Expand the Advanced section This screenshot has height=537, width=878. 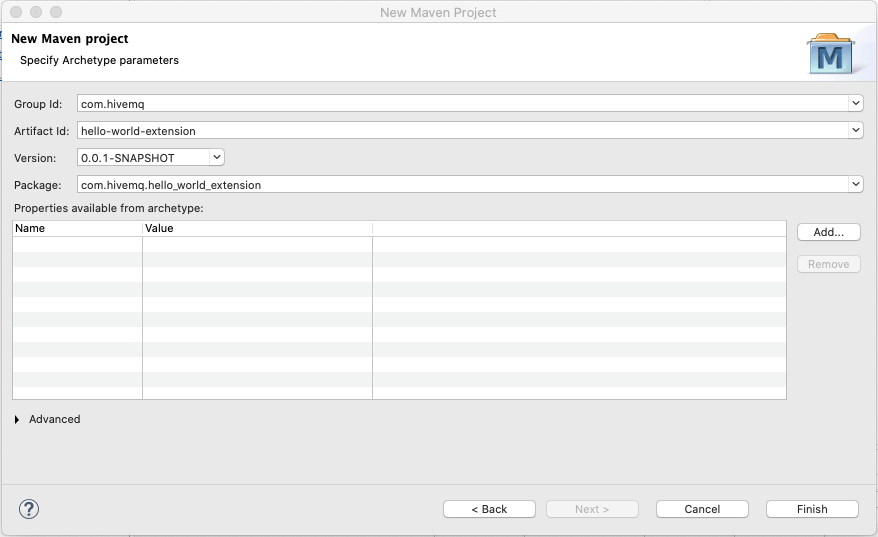coord(18,419)
